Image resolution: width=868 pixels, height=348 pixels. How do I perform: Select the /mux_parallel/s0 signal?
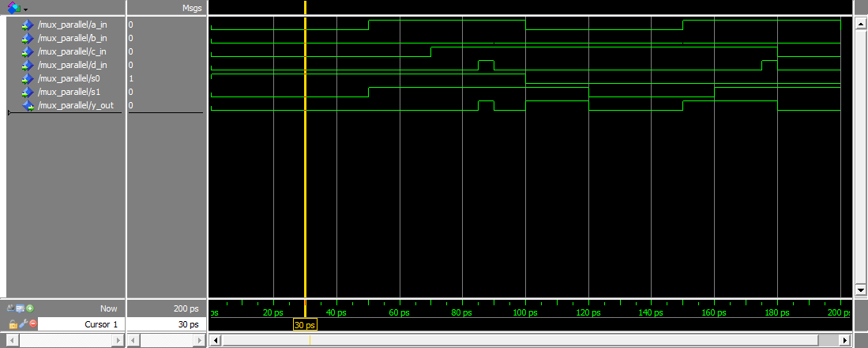pyautogui.click(x=70, y=79)
